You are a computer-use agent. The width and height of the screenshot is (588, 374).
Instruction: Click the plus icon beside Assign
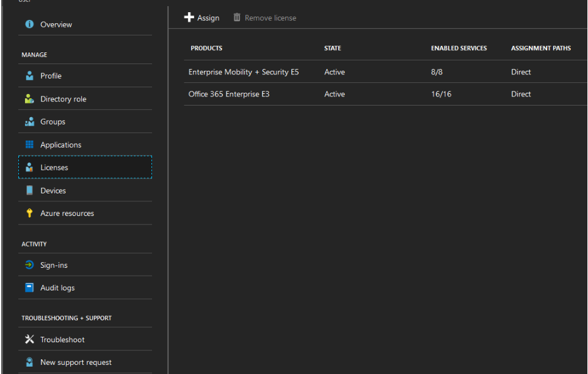pyautogui.click(x=189, y=17)
